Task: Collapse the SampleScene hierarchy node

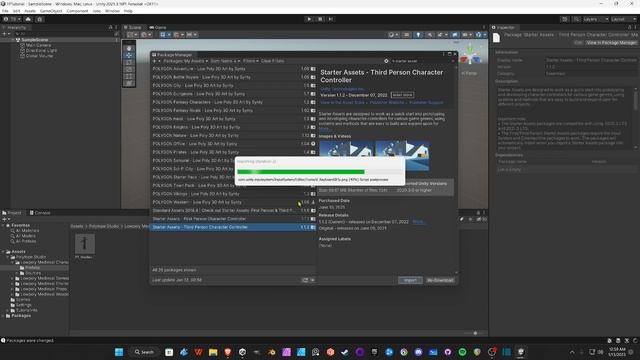Action: tap(12, 40)
